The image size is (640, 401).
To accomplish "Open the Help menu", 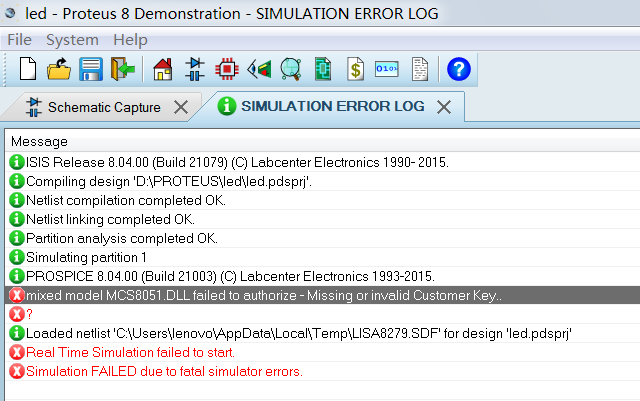I will pyautogui.click(x=130, y=40).
